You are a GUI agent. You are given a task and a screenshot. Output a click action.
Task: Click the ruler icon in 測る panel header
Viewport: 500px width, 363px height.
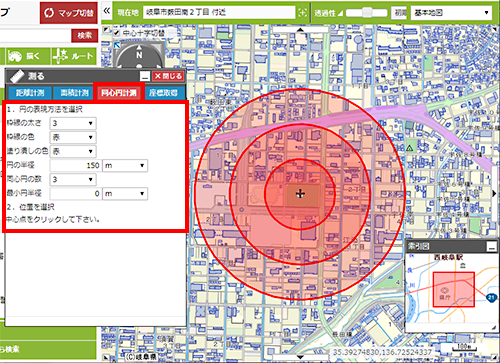click(17, 76)
